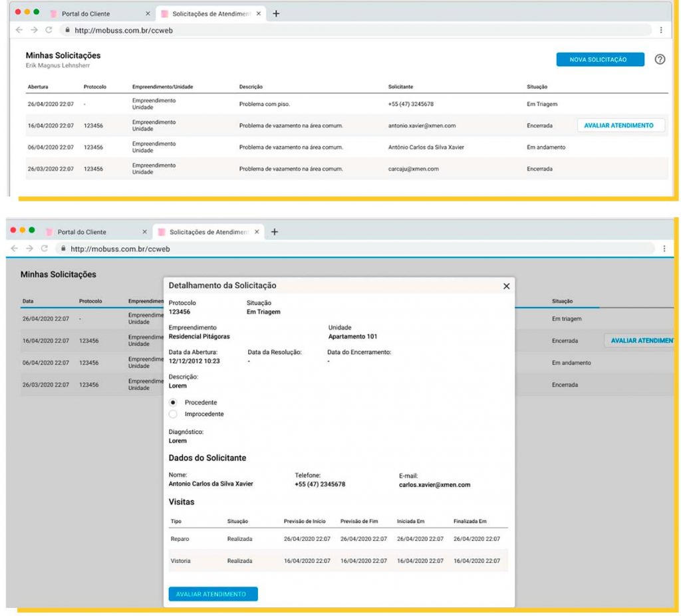The height and width of the screenshot is (616, 681).
Task: Open the browser menu in the top window
Action: click(661, 30)
